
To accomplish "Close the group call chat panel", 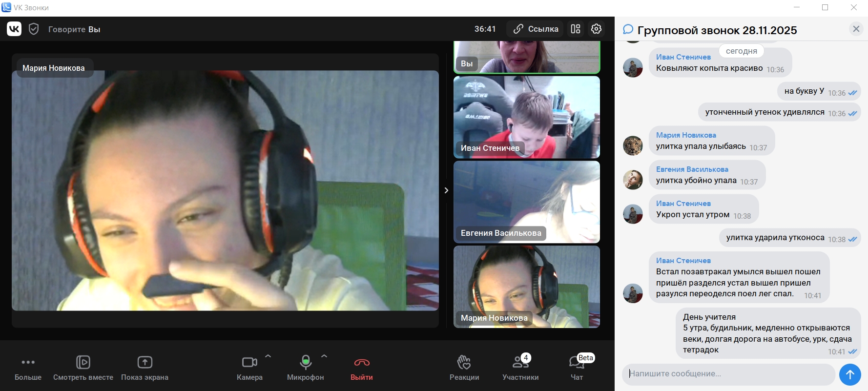I will [856, 29].
